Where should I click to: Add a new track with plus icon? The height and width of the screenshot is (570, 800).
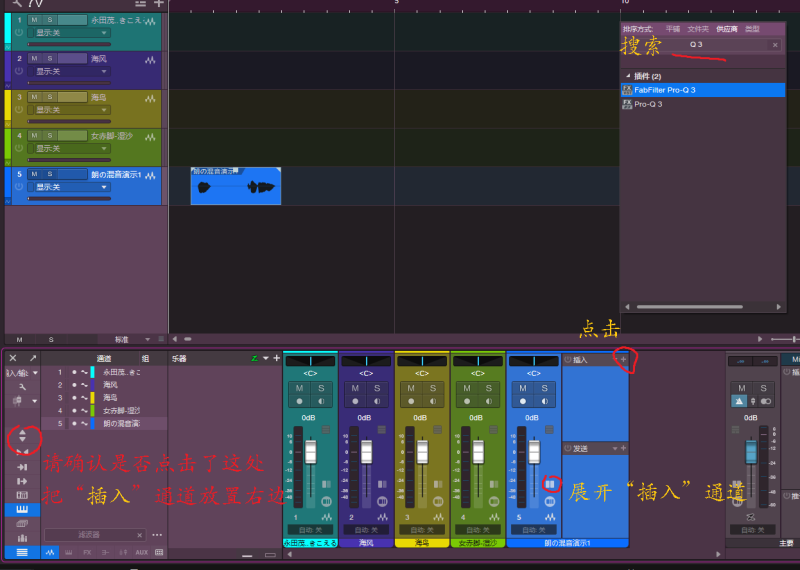(x=158, y=3)
